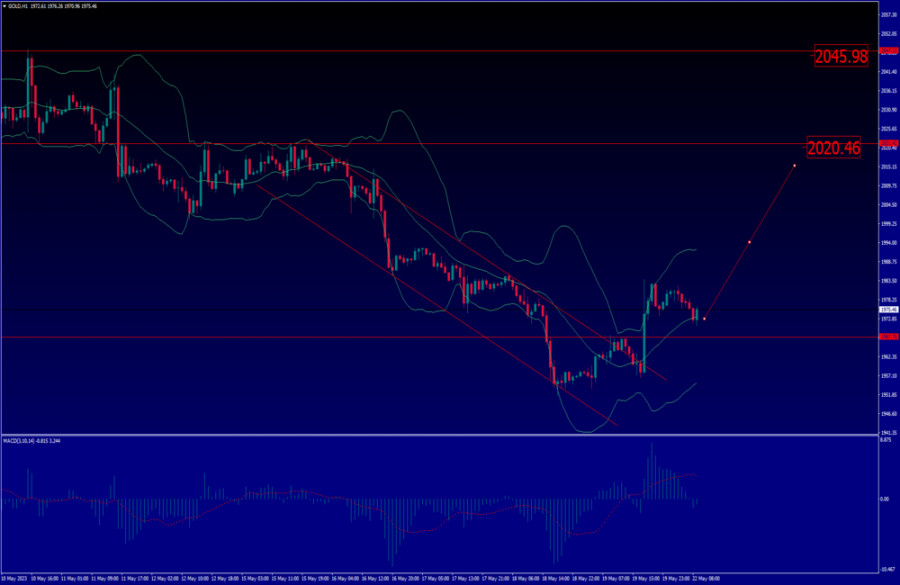900x585 pixels.
Task: Click 2052.05 on the price axis
Action: [889, 34]
